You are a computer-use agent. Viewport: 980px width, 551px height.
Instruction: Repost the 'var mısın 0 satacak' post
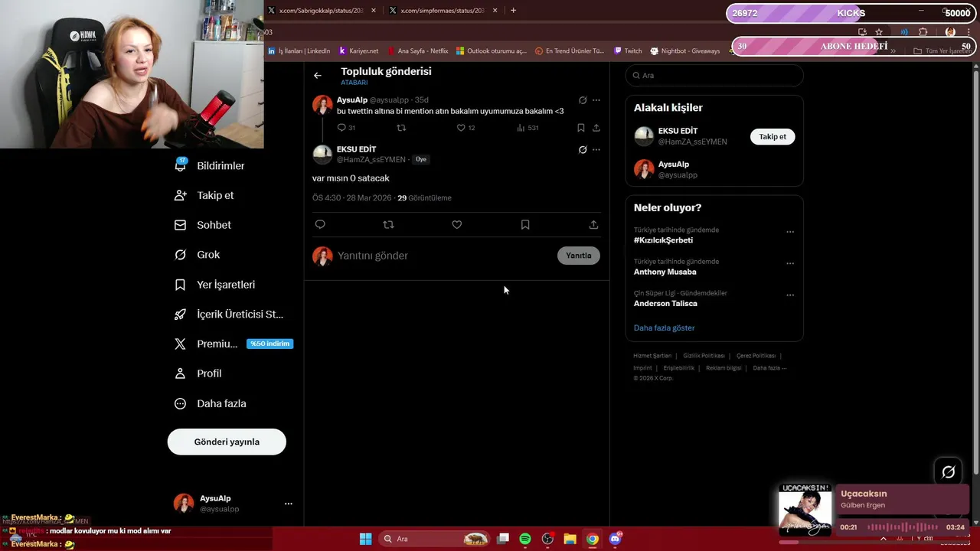[x=388, y=224]
